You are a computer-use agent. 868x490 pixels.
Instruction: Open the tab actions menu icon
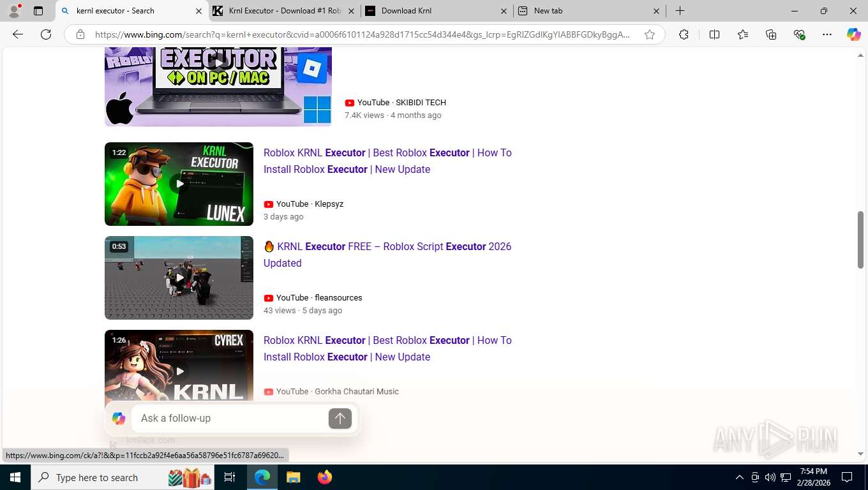[38, 11]
